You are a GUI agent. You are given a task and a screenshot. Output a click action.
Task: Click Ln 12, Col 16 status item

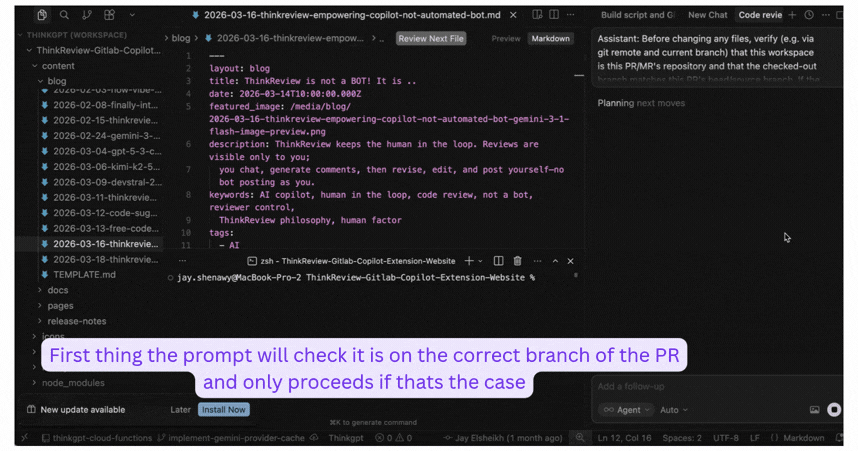624,438
